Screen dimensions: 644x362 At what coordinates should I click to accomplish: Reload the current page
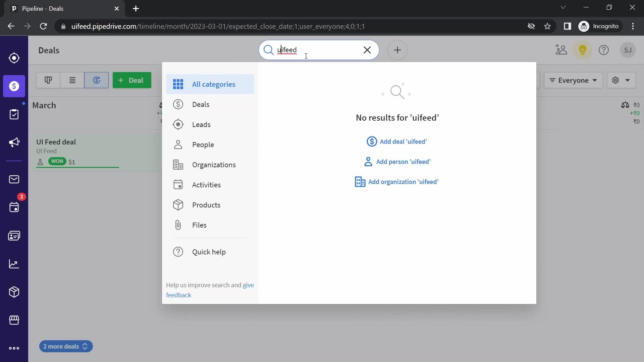(43, 26)
